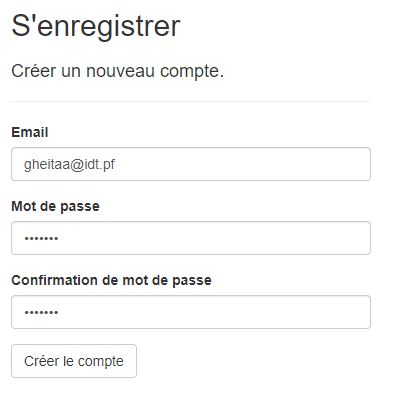Image resolution: width=396 pixels, height=397 pixels.
Task: Click the Créer un nouveau compte text
Action: 117,71
